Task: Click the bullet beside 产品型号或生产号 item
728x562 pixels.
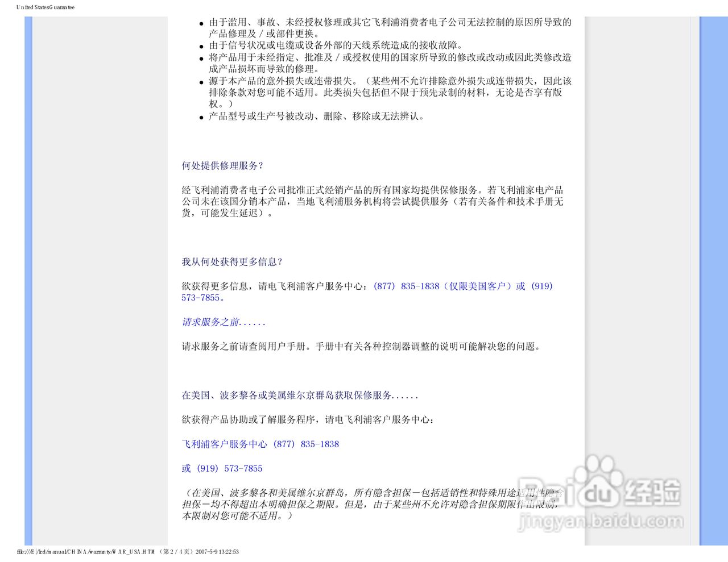Action: (x=200, y=117)
